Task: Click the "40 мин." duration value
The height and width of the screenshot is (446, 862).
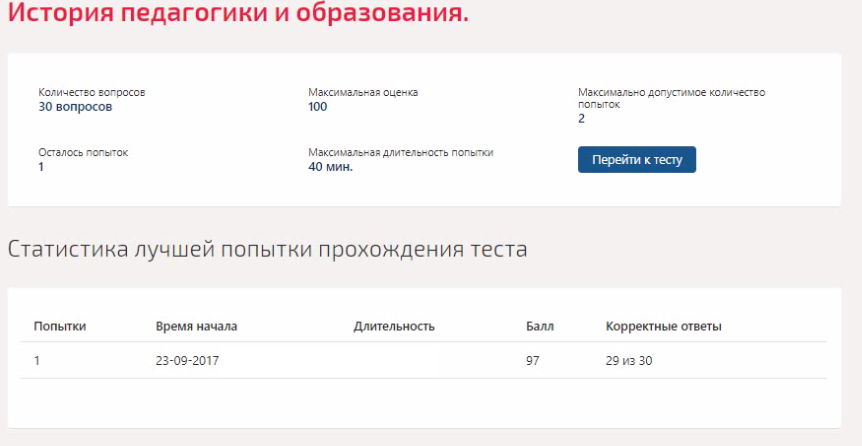Action: click(x=330, y=167)
